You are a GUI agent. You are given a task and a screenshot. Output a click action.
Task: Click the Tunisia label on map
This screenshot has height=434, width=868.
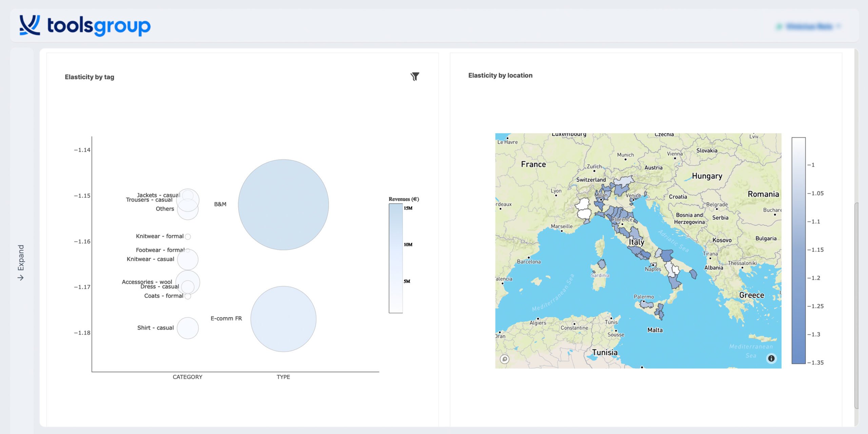point(605,352)
